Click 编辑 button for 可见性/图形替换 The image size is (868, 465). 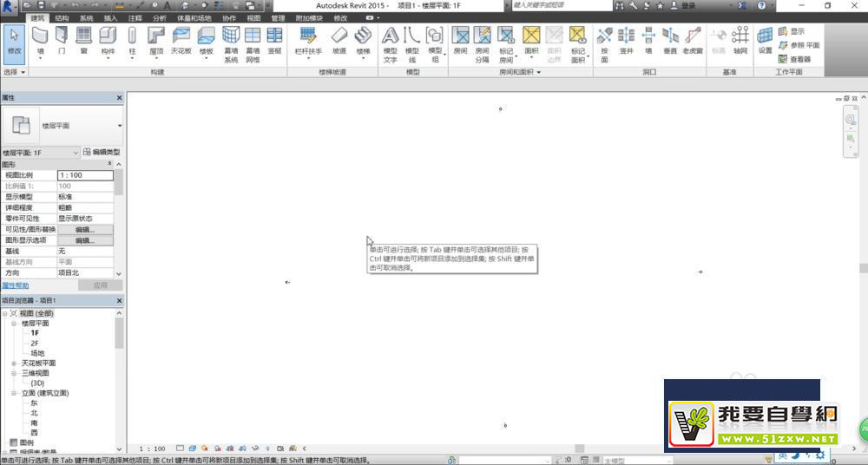point(85,230)
